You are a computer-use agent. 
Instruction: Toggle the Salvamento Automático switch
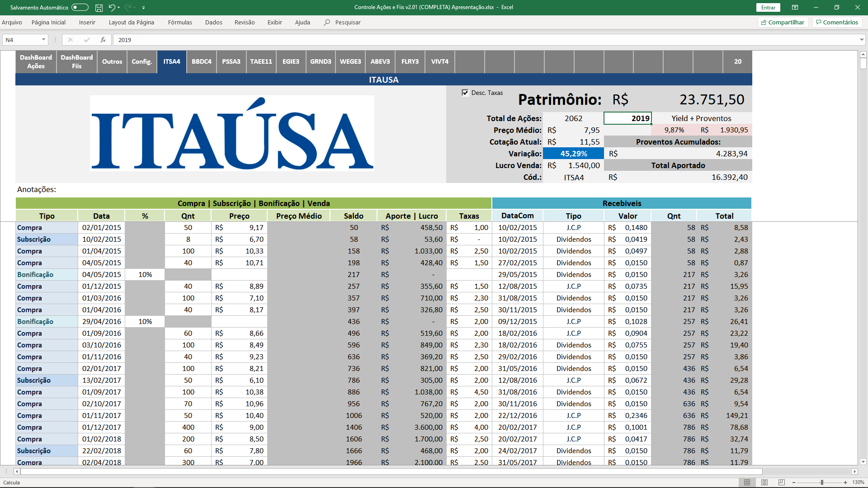click(80, 7)
